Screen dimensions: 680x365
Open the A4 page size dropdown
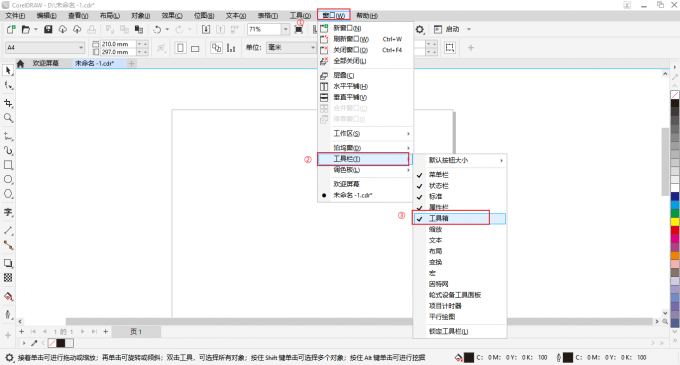(x=81, y=47)
